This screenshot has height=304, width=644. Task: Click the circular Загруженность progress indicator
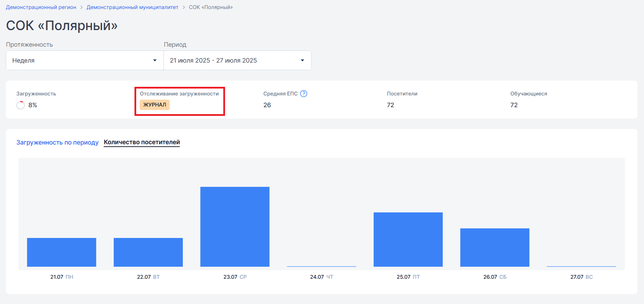click(21, 105)
